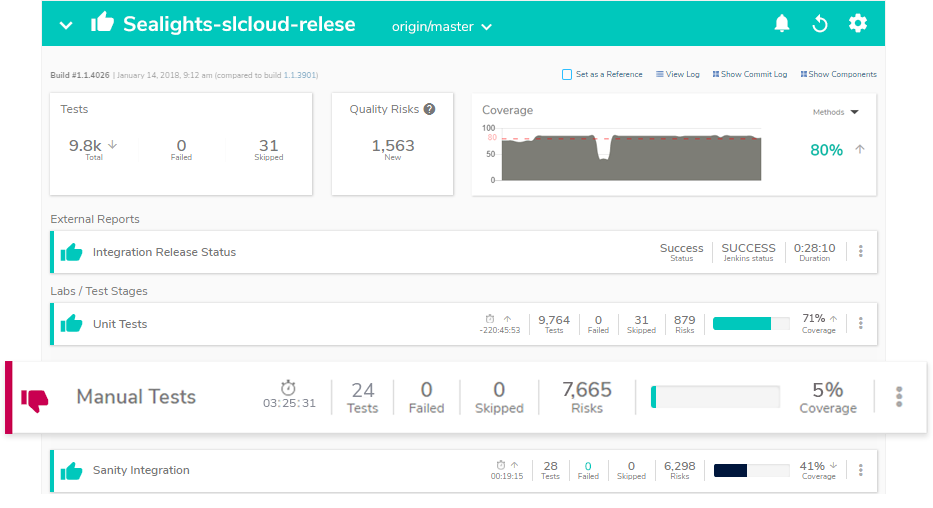933x508 pixels.
Task: Collapse the app header chevron
Action: [66, 26]
